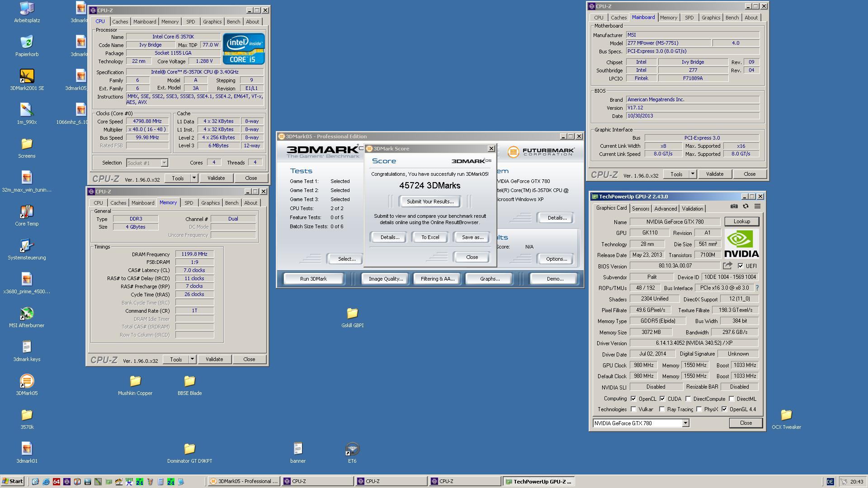Click Run 3DMark button
Screen dimensions: 868x488
pos(313,279)
